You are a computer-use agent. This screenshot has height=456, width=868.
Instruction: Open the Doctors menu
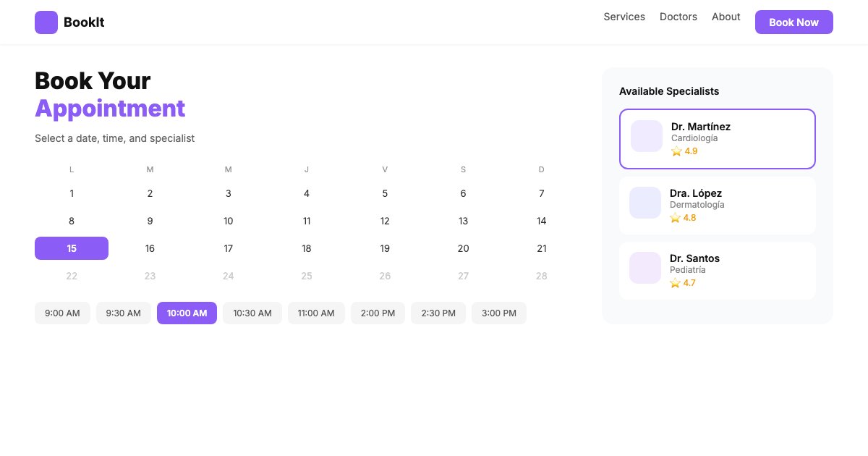point(678,17)
